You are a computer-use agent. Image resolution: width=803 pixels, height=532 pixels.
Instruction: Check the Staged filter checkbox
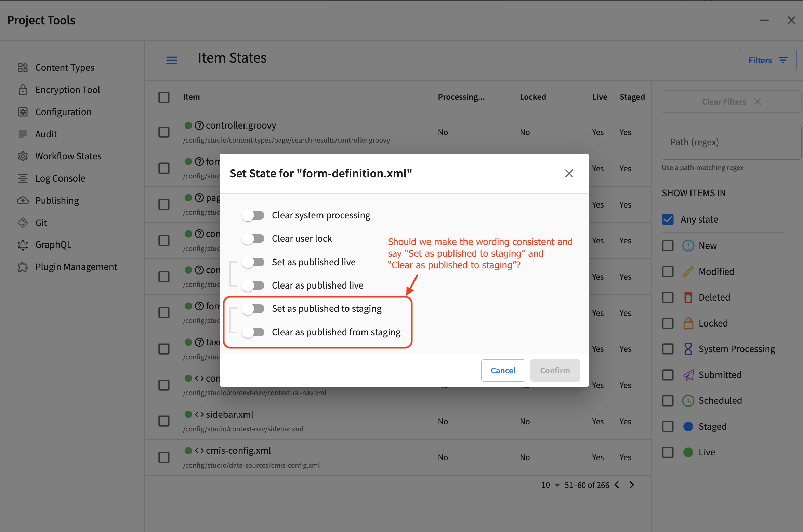click(668, 426)
